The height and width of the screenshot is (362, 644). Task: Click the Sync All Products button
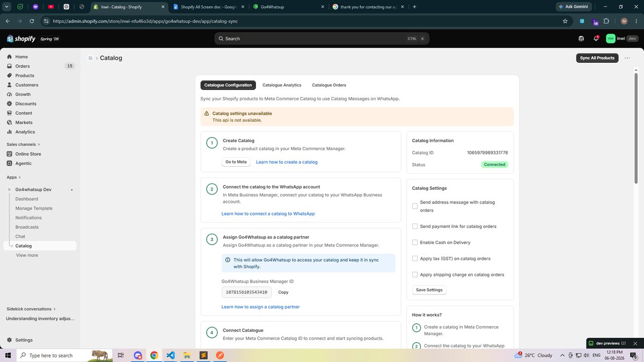coord(597,58)
